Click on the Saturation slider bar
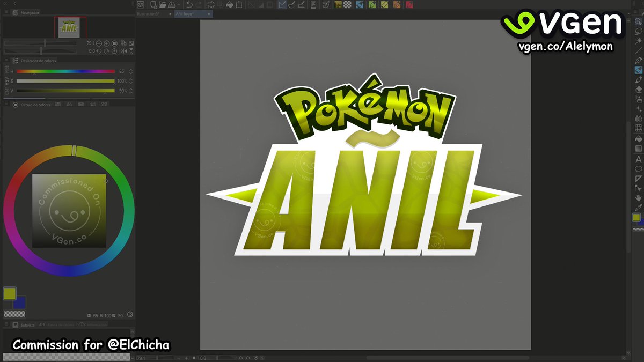Viewport: 644px width, 362px height. point(65,81)
